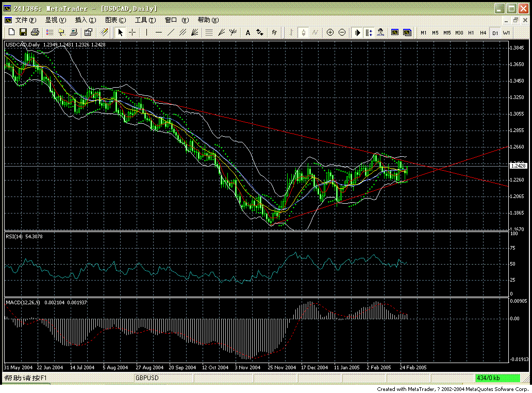Open the MetaTrader title bar system menu

pyautogui.click(x=7, y=8)
